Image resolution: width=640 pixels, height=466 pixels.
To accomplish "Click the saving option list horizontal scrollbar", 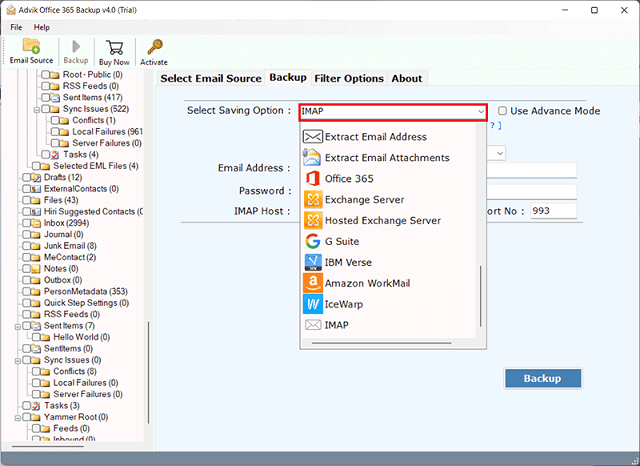I will click(382, 343).
